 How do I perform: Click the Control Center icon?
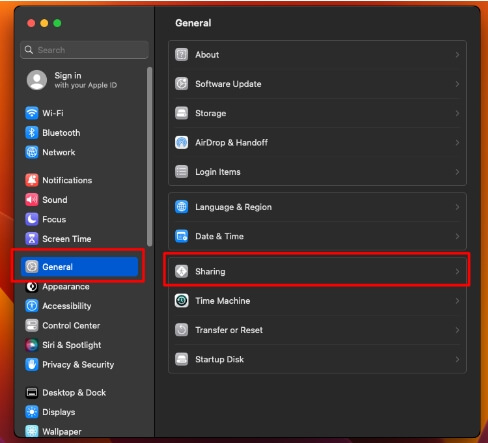coord(32,325)
